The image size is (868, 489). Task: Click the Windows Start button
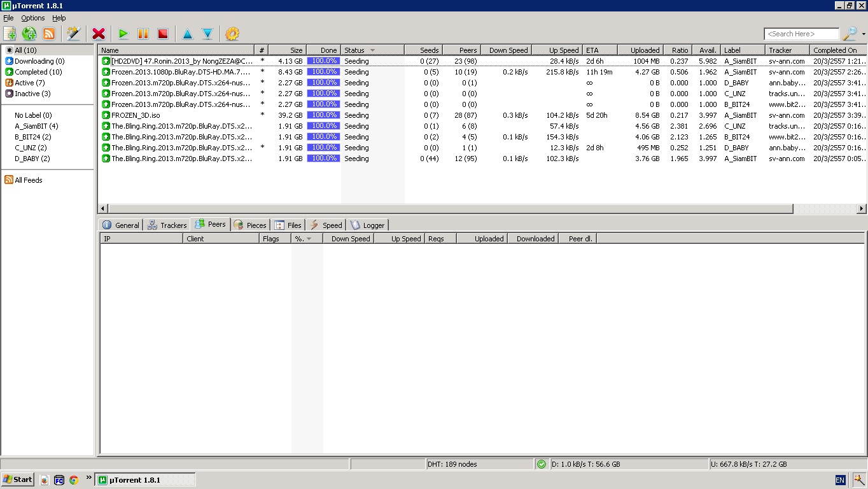coord(17,479)
